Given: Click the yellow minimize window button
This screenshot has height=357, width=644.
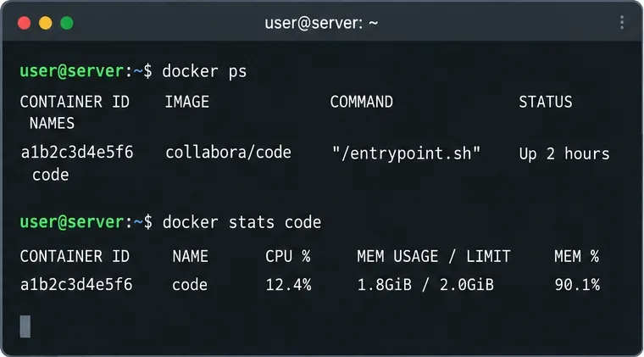Looking at the screenshot, I should (x=46, y=23).
